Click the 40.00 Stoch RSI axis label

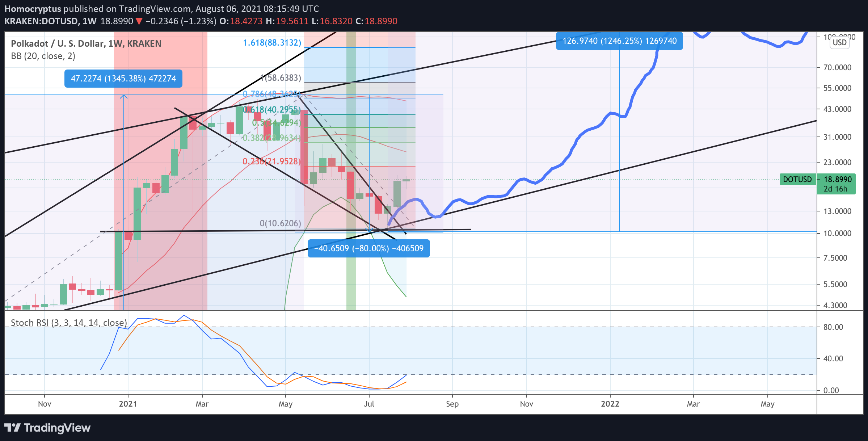coord(833,358)
